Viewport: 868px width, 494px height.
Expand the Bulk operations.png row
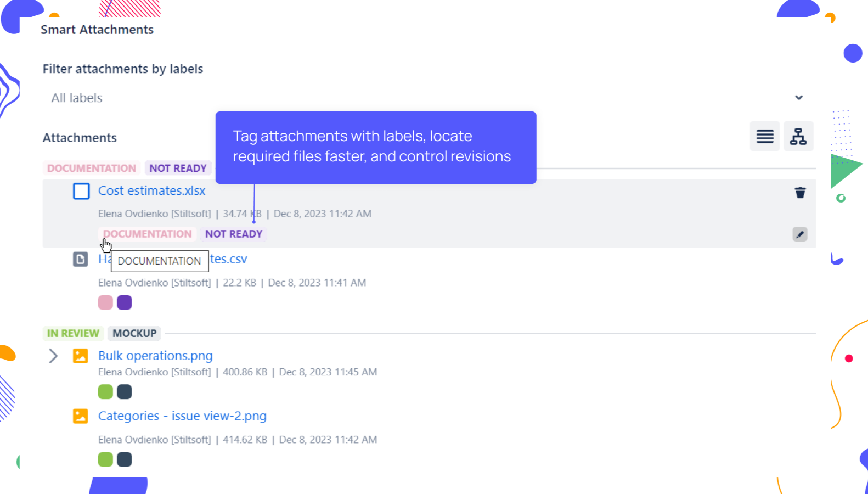(53, 356)
